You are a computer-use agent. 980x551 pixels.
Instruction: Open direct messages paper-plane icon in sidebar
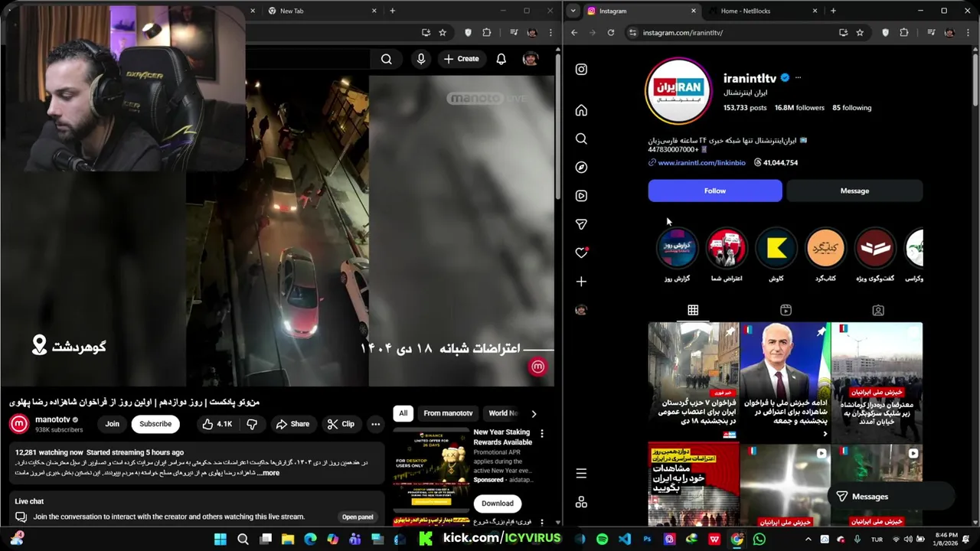tap(581, 224)
